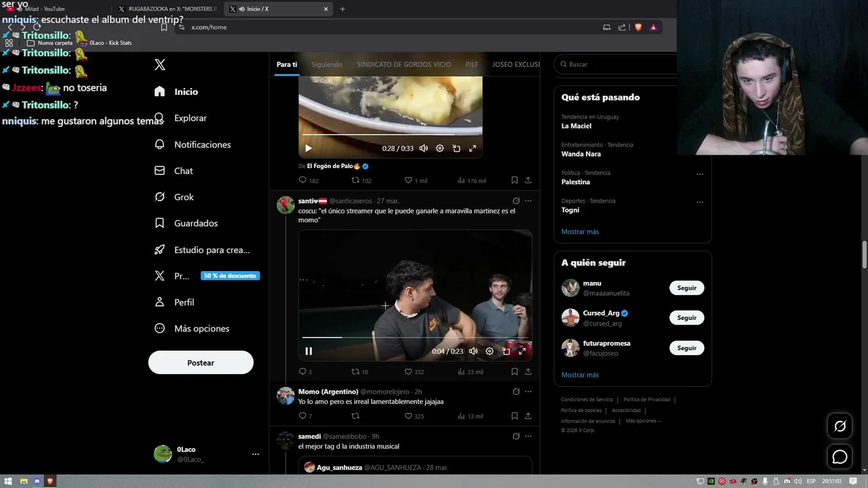Click Mostrar más under trends

click(x=580, y=232)
